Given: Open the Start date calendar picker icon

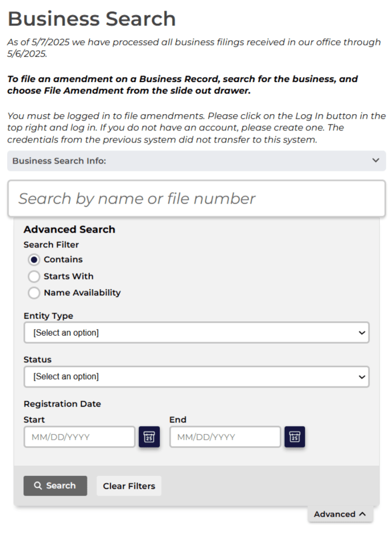Looking at the screenshot, I should 149,437.
